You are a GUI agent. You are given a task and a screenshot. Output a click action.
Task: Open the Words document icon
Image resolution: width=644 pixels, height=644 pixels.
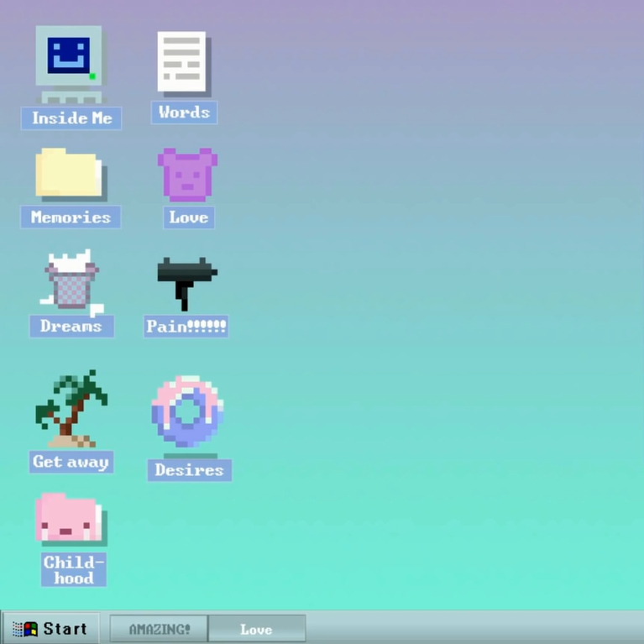point(184,64)
